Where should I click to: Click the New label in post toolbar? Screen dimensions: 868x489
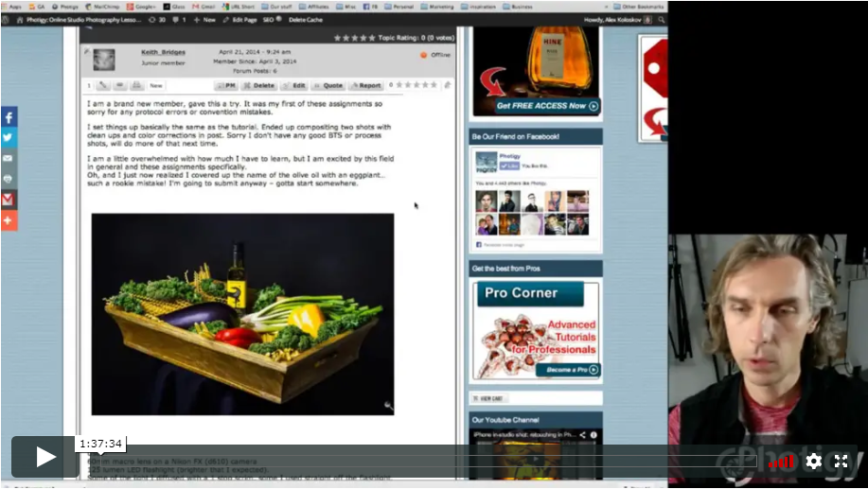click(156, 86)
